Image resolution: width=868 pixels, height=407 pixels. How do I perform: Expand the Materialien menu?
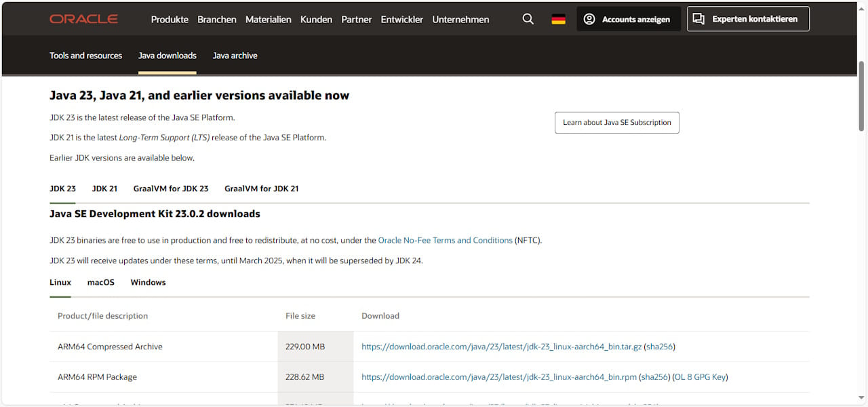[269, 20]
